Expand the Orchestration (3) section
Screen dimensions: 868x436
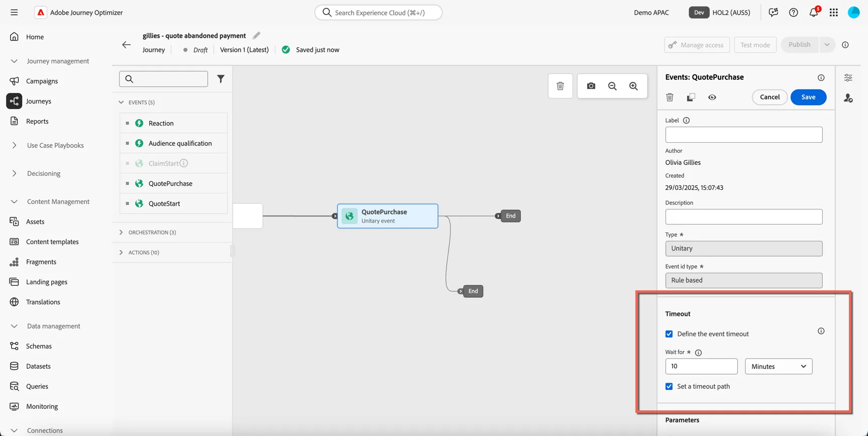pyautogui.click(x=121, y=233)
